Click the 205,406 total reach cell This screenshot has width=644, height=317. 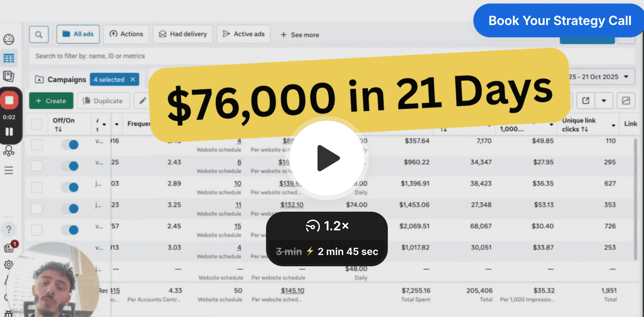479,294
